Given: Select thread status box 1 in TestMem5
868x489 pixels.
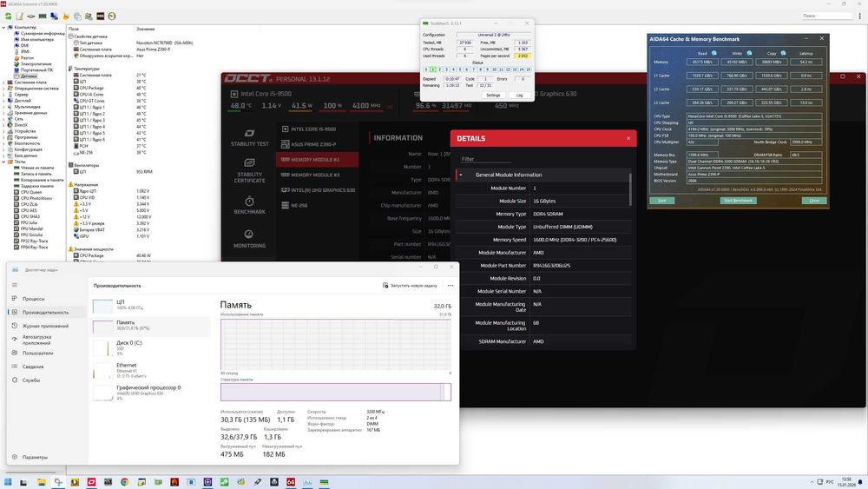Looking at the screenshot, I should click(x=433, y=69).
